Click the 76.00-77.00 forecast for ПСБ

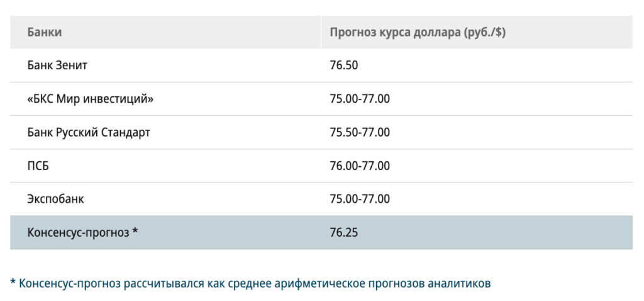pyautogui.click(x=360, y=166)
